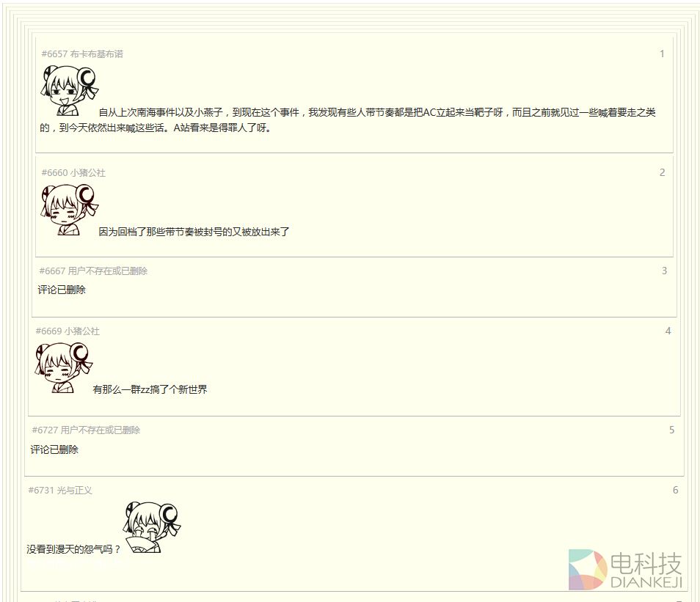The height and width of the screenshot is (602, 700).
Task: Click username 光与正义 on comment #6731
Action: point(75,490)
